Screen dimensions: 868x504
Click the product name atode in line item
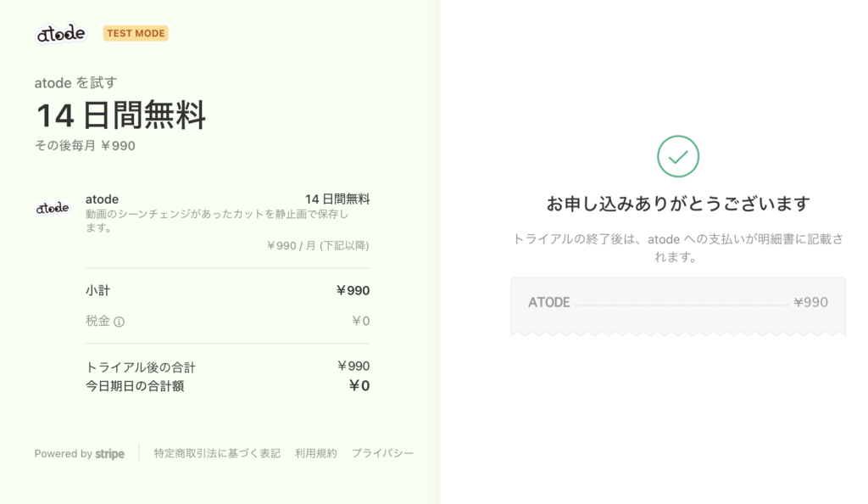[102, 199]
